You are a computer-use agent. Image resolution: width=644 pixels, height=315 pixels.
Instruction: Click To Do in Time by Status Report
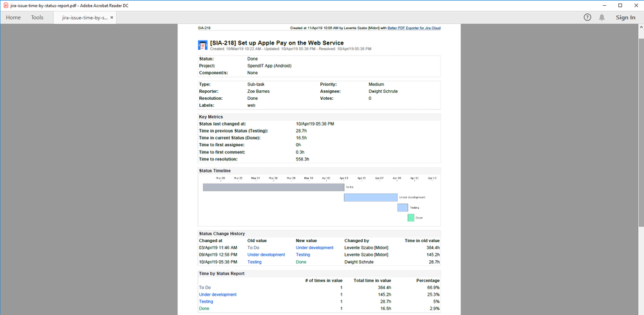[205, 287]
